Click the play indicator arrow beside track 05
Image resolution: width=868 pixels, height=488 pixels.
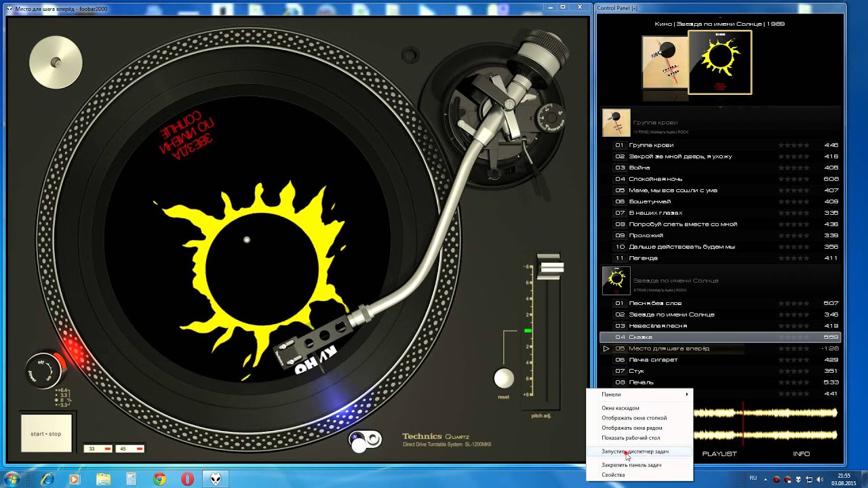tap(606, 348)
